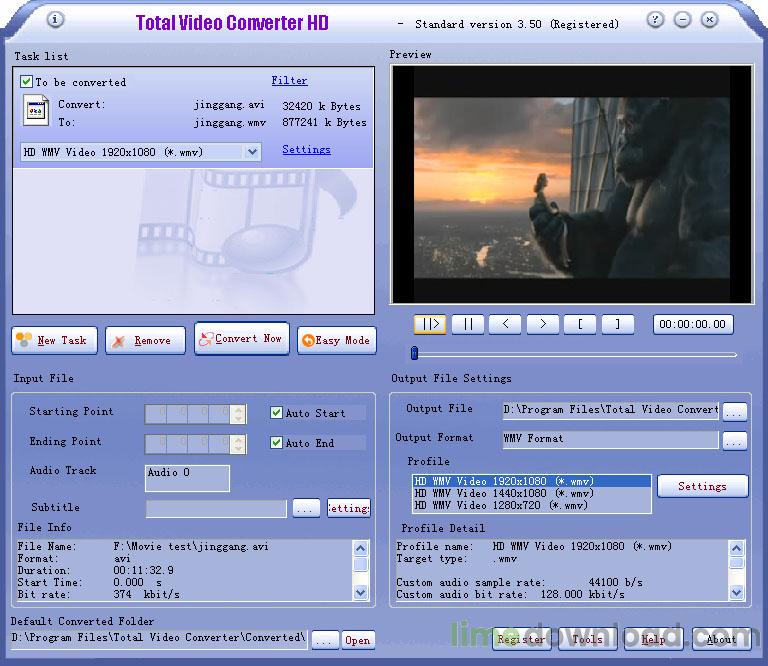Viewport: 768px width, 666px height.
Task: Click the New Task button
Action: (54, 340)
